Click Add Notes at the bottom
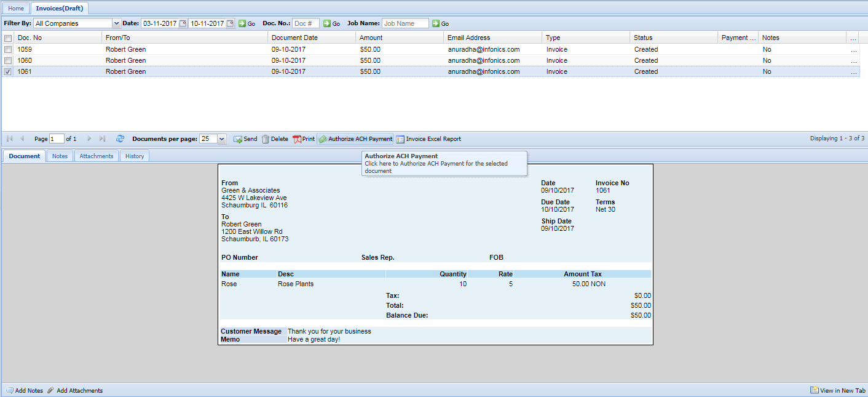This screenshot has height=397, width=868. (x=25, y=390)
